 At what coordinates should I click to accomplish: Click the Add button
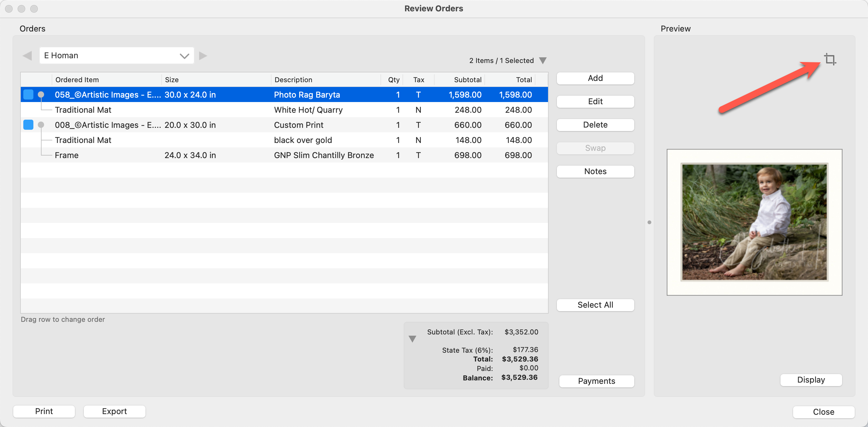coord(595,78)
